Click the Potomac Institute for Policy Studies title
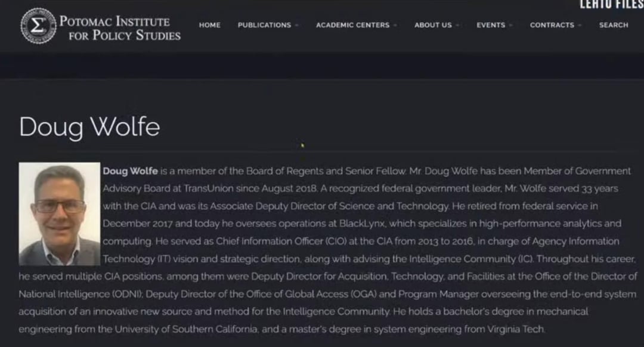The width and height of the screenshot is (644, 347). click(119, 28)
